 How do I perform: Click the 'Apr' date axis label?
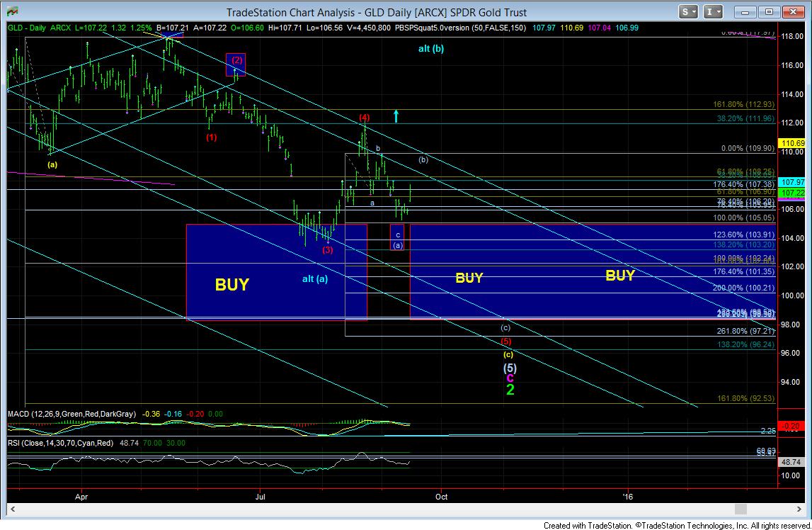click(x=81, y=497)
